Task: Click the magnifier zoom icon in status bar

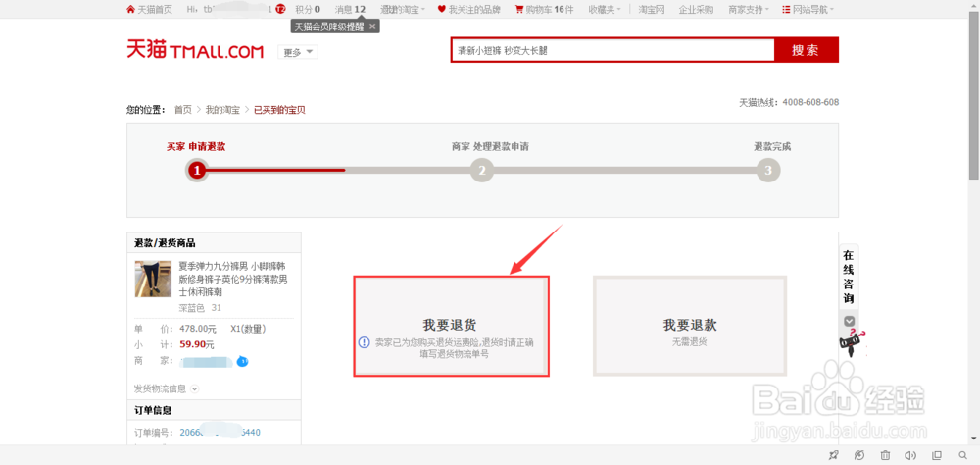Action: pos(962,455)
